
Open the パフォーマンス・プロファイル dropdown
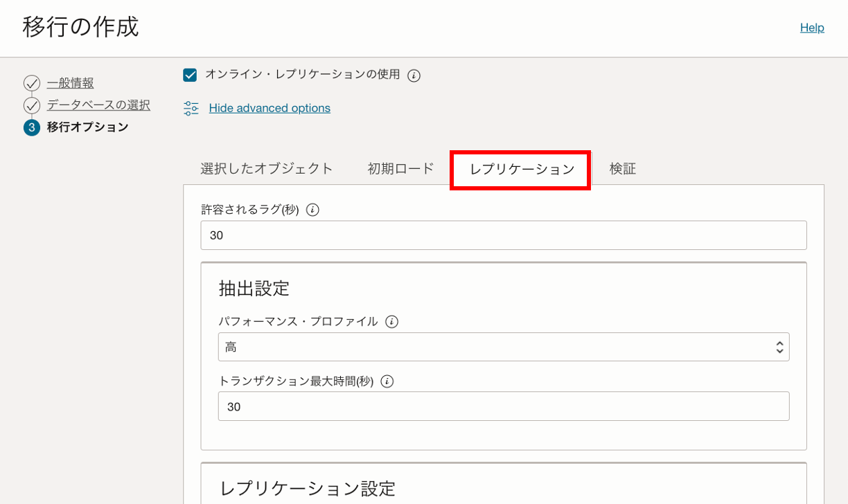pos(504,347)
